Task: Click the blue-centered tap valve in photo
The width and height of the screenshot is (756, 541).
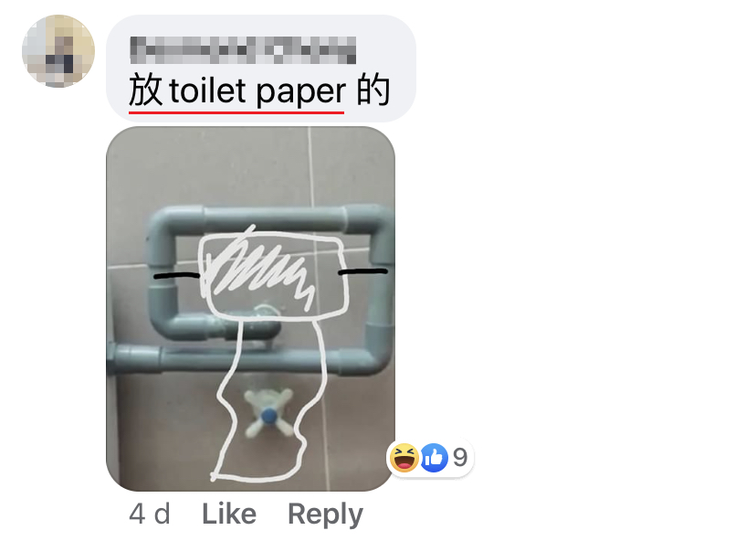Action: tap(268, 413)
